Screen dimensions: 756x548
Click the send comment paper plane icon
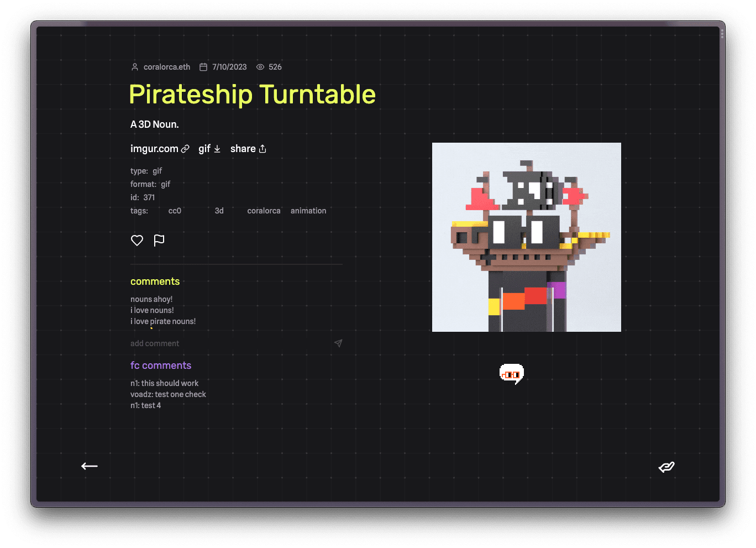click(x=338, y=343)
